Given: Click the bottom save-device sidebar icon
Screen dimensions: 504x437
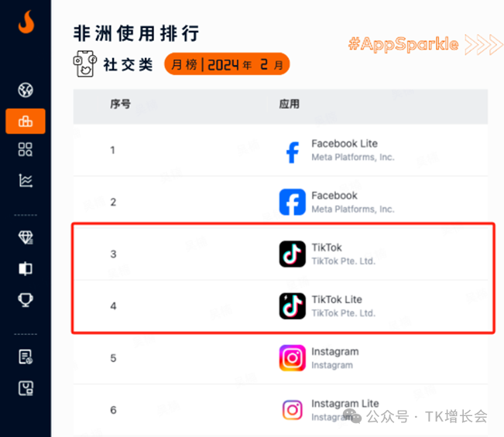Looking at the screenshot, I should pos(26,388).
